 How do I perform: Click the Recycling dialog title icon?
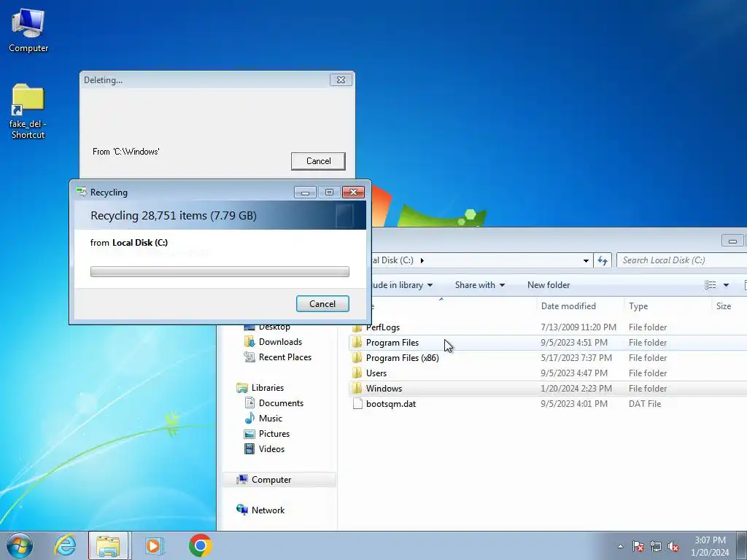click(x=82, y=192)
